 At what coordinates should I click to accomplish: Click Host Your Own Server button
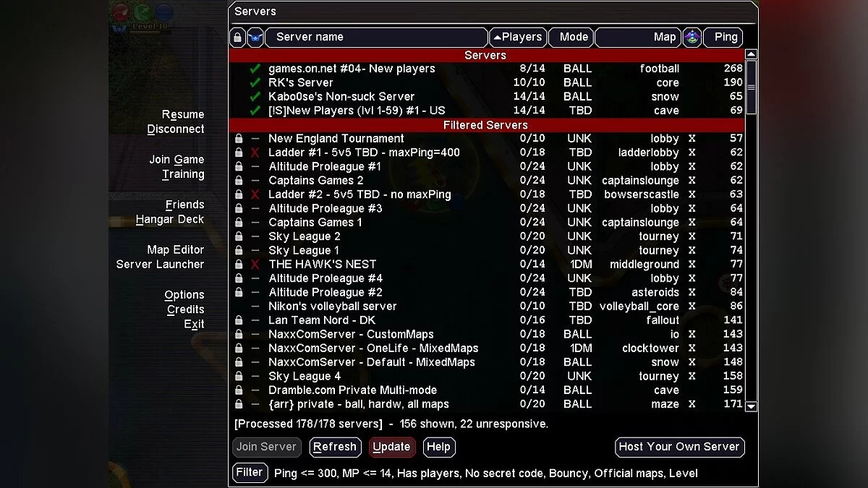(679, 447)
